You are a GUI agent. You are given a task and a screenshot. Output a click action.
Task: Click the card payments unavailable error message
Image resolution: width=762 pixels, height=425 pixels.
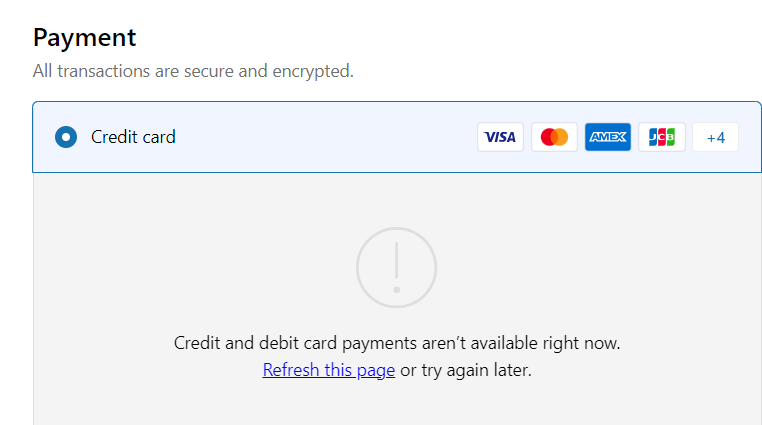click(x=397, y=343)
